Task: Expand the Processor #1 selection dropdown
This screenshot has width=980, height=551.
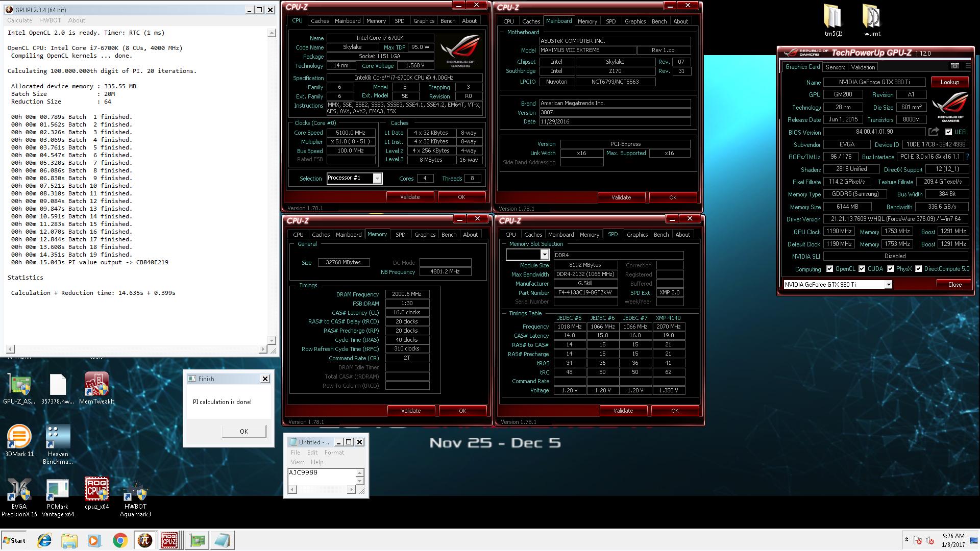Action: point(377,178)
